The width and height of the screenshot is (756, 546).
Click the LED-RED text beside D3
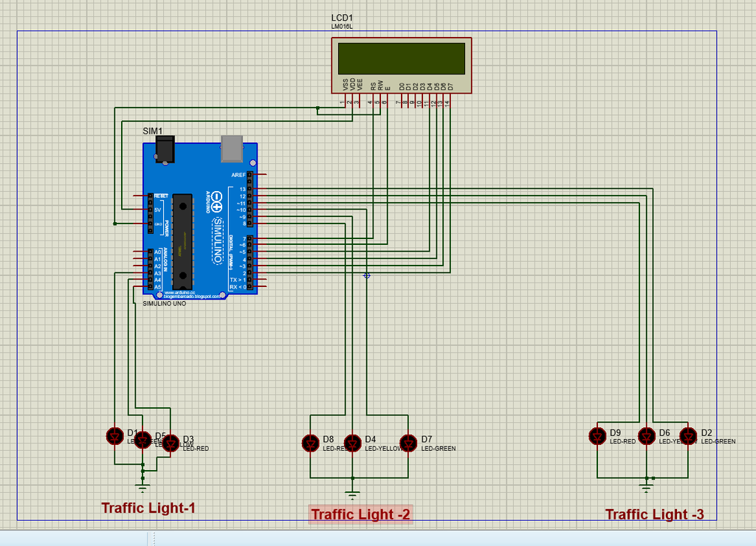[196, 449]
